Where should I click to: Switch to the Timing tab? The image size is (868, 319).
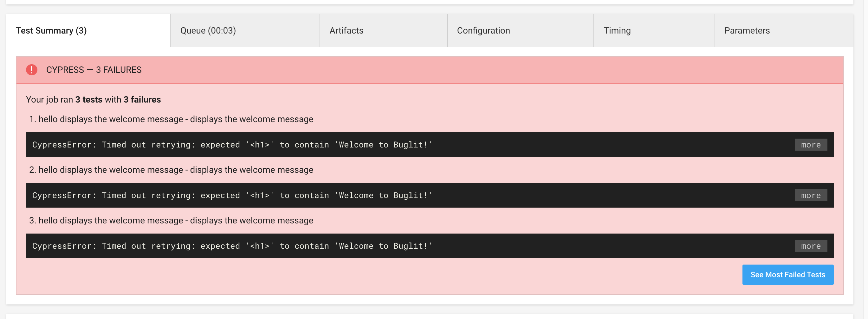pyautogui.click(x=617, y=30)
